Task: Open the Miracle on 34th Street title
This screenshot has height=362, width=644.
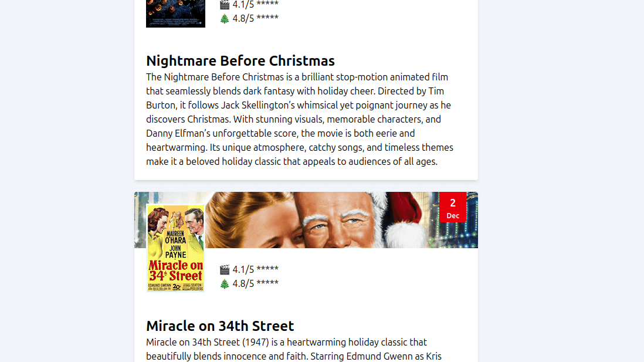Action: point(220,326)
